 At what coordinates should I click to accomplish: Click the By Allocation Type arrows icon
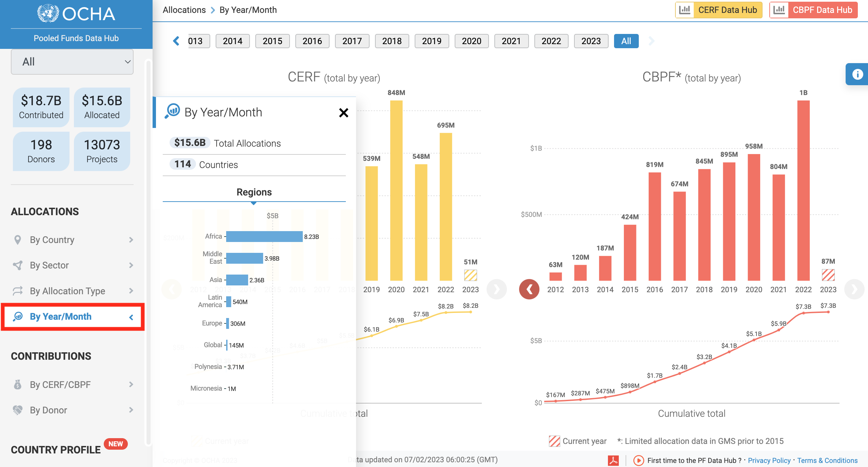coord(18,291)
